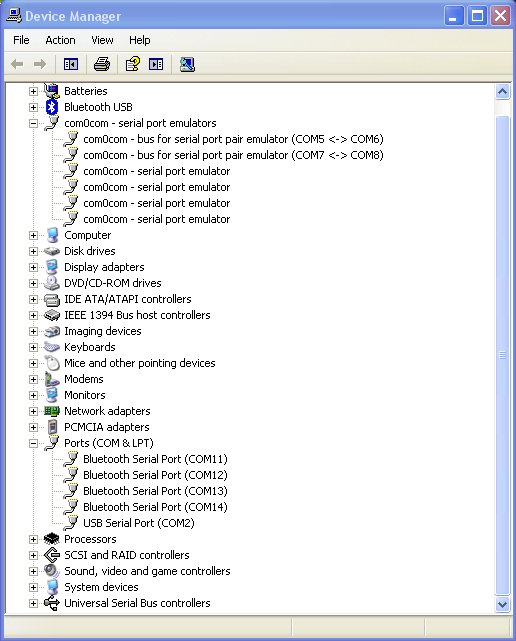Click the vertical scrollbar thumb
This screenshot has height=641, width=516.
tap(502, 355)
